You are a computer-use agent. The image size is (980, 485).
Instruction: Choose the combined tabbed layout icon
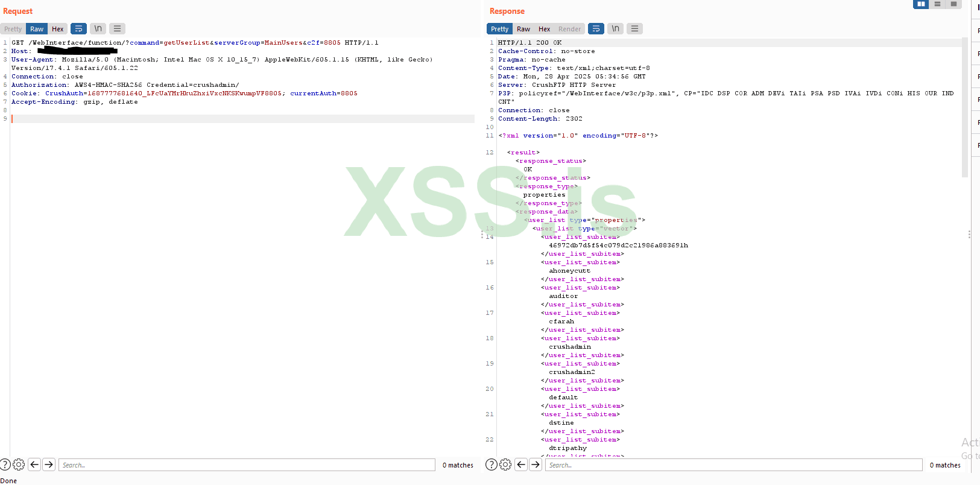point(953,4)
